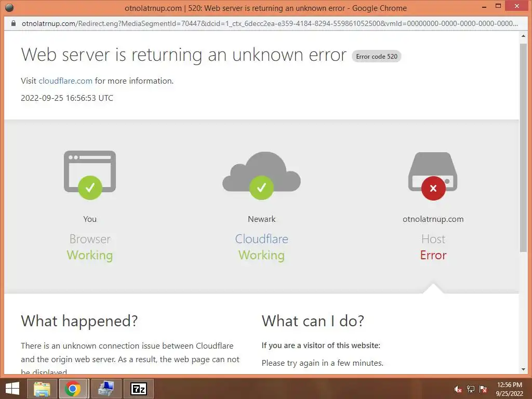The height and width of the screenshot is (399, 532).
Task: Click the address bar URL field
Action: 270,23
